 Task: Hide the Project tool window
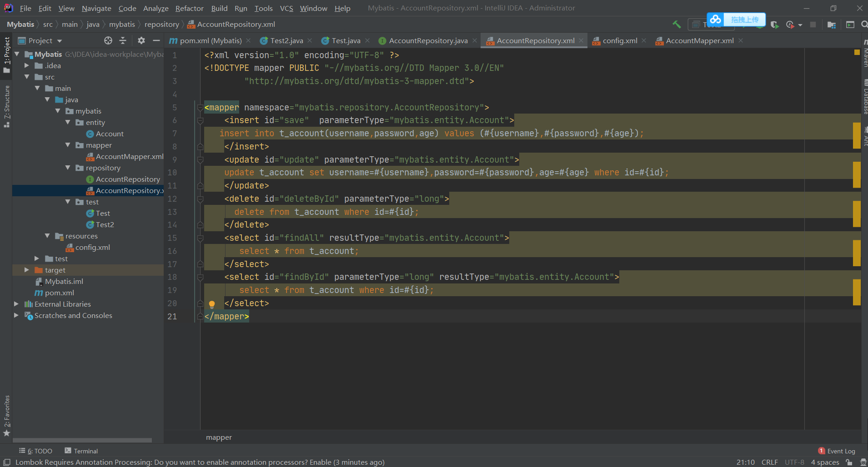click(156, 40)
